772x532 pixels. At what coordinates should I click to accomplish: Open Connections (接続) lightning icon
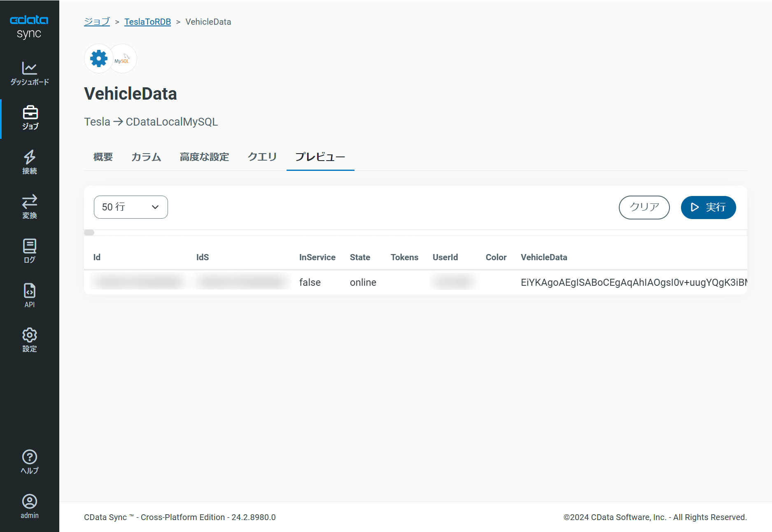click(x=30, y=162)
